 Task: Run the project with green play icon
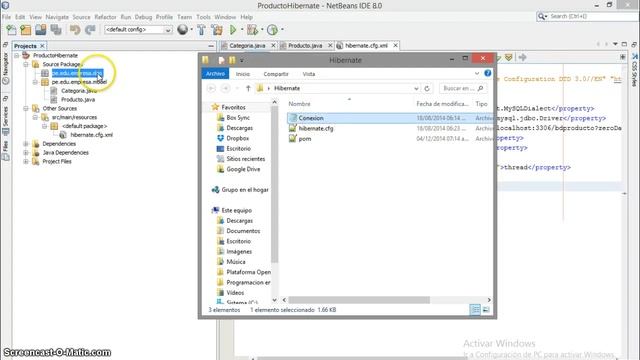(233, 30)
